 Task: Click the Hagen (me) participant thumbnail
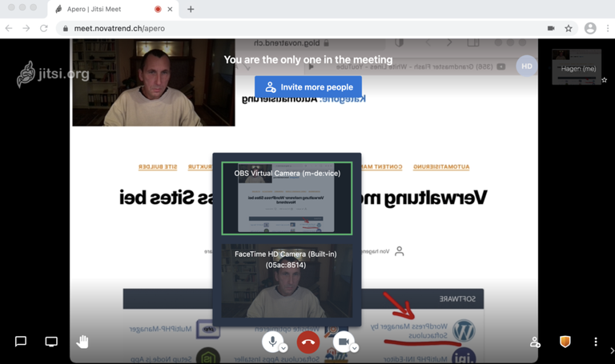click(x=577, y=67)
